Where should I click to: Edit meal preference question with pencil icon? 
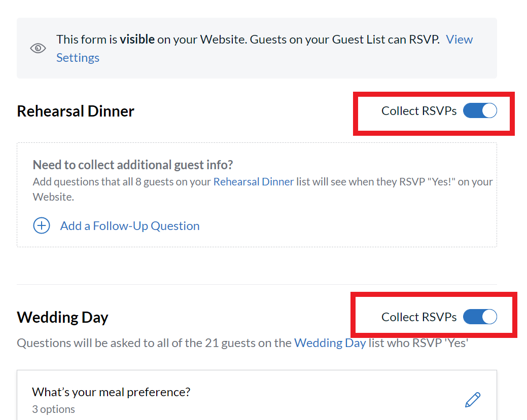click(x=472, y=400)
